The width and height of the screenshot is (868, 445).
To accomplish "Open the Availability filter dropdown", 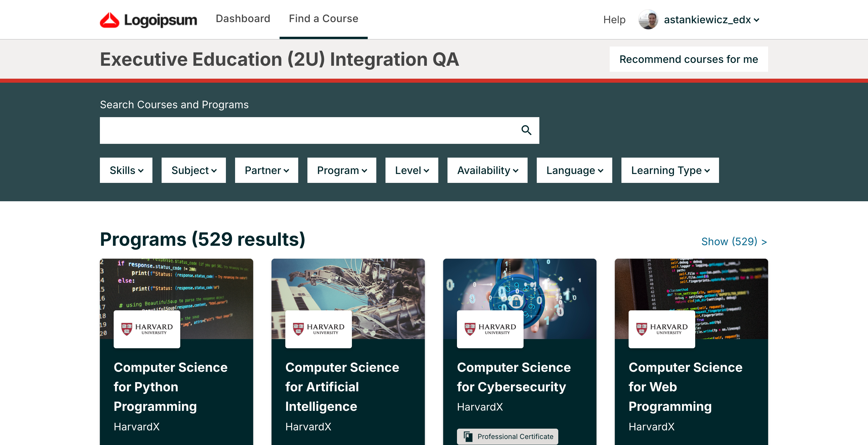I will (x=488, y=170).
